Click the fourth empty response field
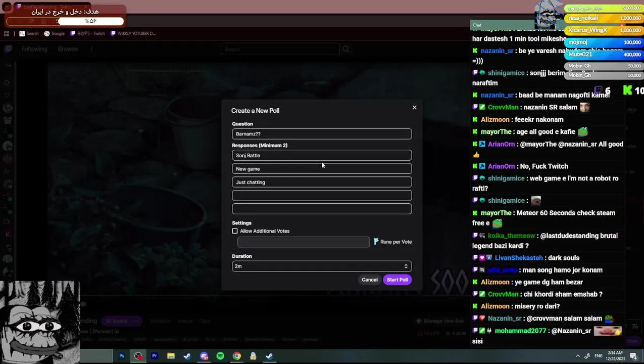Image resolution: width=644 pixels, height=364 pixels. pyautogui.click(x=322, y=196)
